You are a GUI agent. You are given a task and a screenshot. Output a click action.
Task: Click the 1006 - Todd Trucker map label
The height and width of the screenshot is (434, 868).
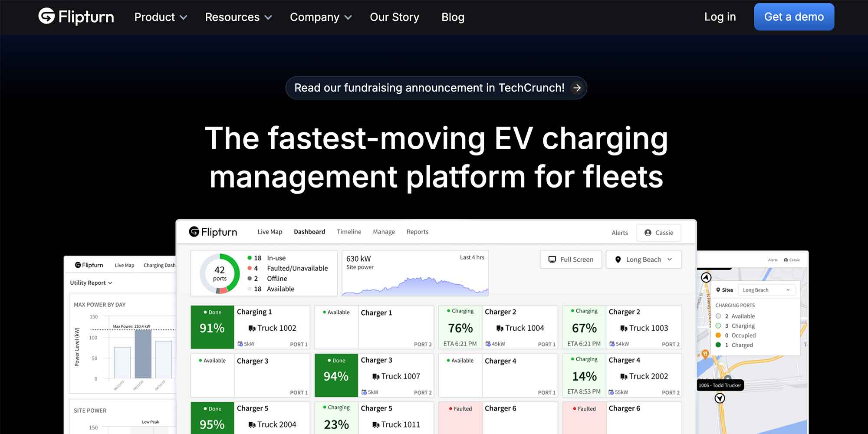point(720,385)
